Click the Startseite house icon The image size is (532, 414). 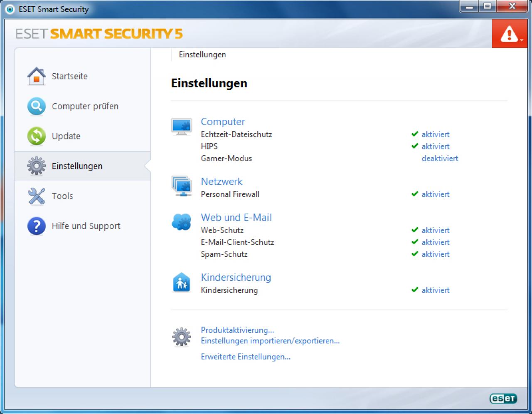pos(37,77)
